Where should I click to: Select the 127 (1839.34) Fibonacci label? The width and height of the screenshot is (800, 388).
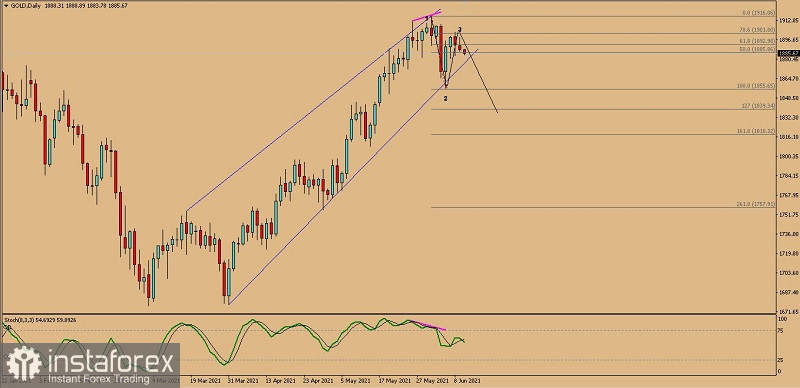tap(759, 106)
